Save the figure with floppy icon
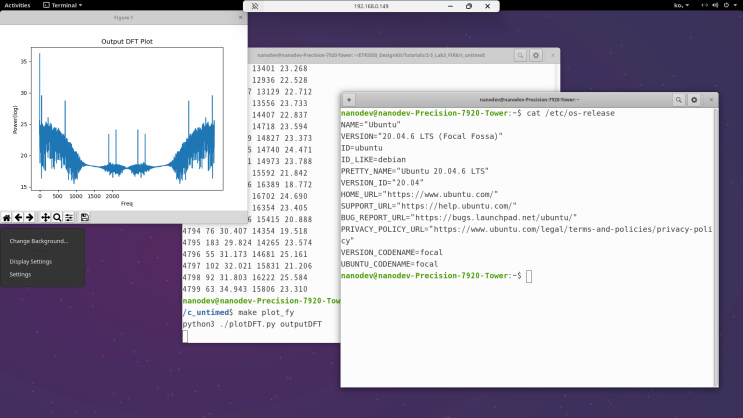 (x=85, y=218)
